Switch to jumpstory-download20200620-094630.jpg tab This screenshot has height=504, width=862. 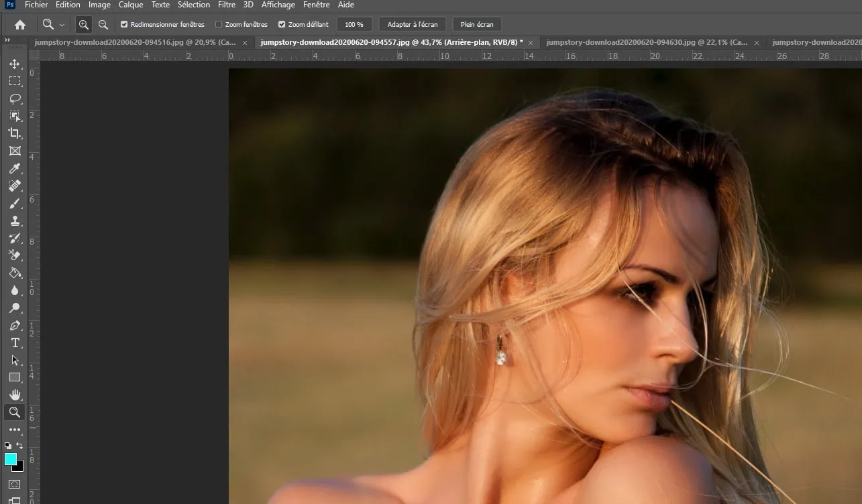pyautogui.click(x=647, y=42)
